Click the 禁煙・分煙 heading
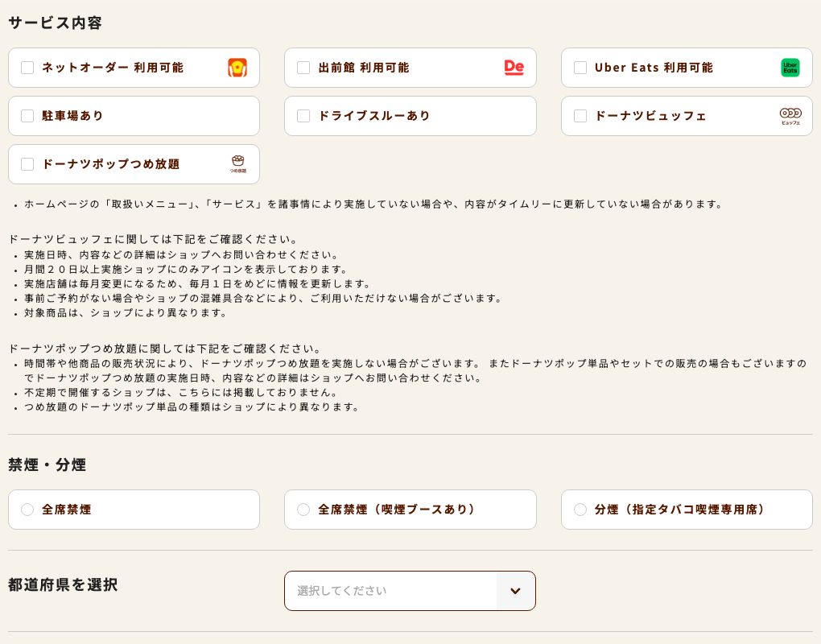The width and height of the screenshot is (821, 644). coord(47,465)
